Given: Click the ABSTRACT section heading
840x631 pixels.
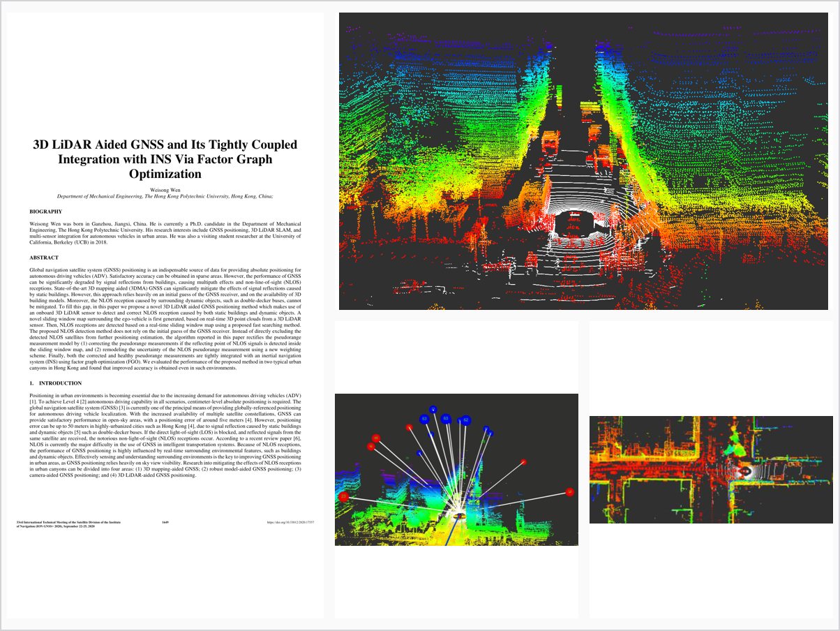Looking at the screenshot, I should [43, 258].
